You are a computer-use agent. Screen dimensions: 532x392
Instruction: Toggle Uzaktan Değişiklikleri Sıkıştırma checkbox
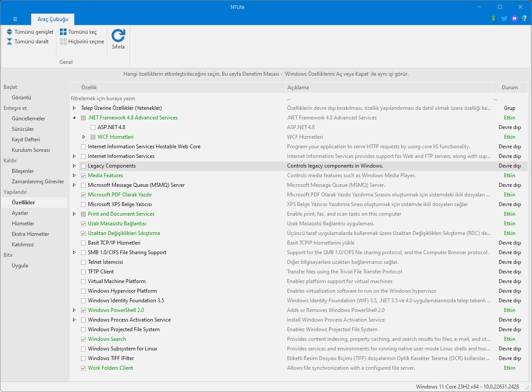coord(84,233)
